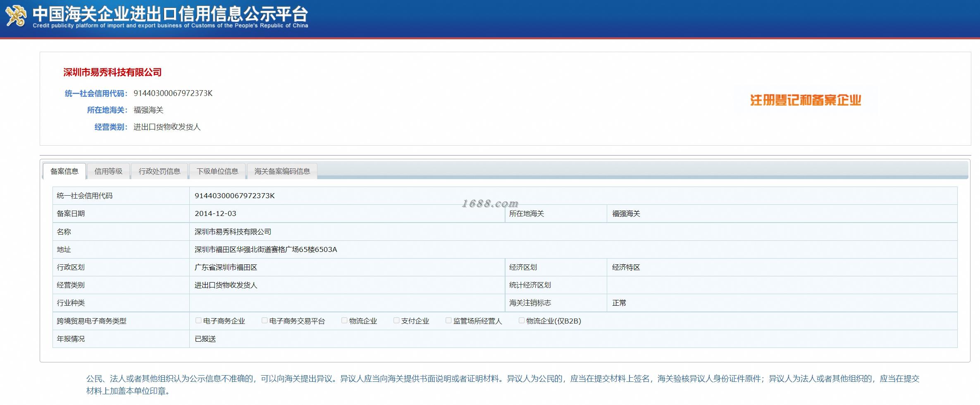
Task: Click the 年报情况 value 已报送
Action: tap(205, 339)
